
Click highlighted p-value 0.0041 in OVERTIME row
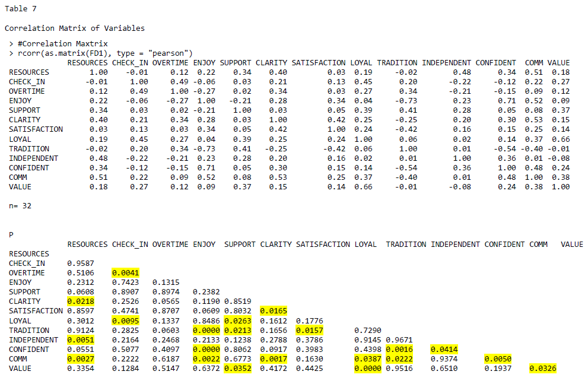[x=125, y=273]
